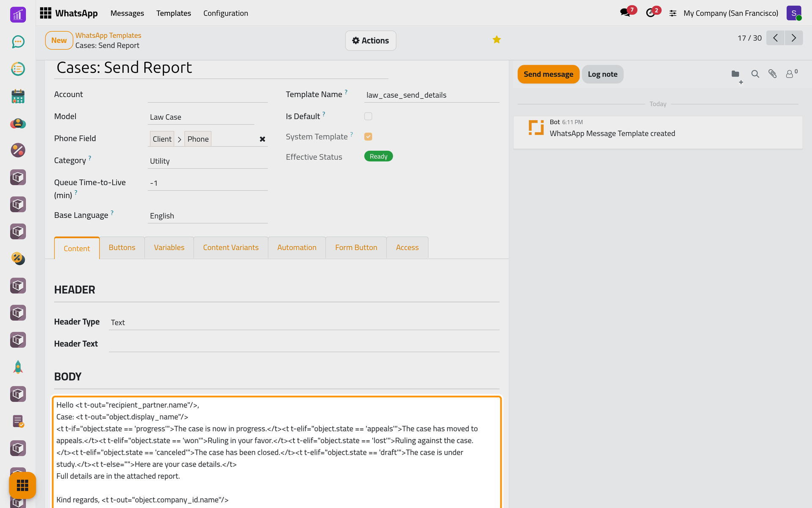Click the New record button
The width and height of the screenshot is (812, 508).
[x=59, y=41]
